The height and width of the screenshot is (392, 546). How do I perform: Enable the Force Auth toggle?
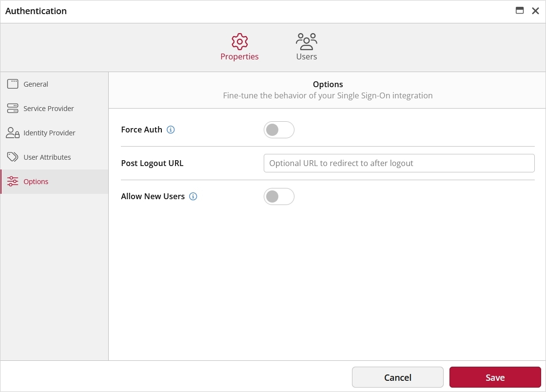(279, 130)
